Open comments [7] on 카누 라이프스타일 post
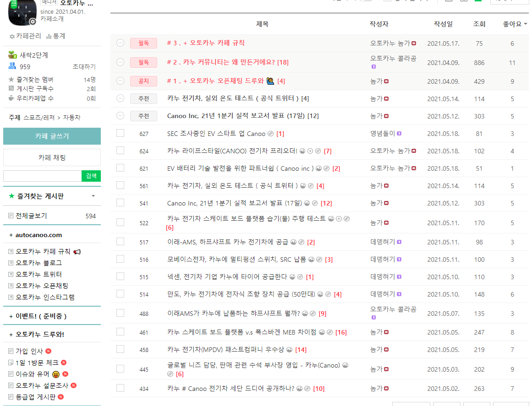Screen dimensions: 532x406 coord(328,151)
